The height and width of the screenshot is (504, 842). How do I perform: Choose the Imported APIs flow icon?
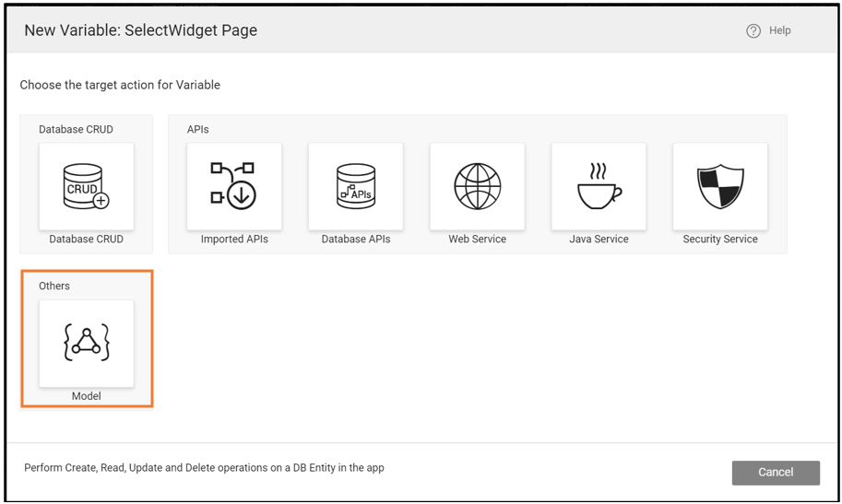pos(234,186)
